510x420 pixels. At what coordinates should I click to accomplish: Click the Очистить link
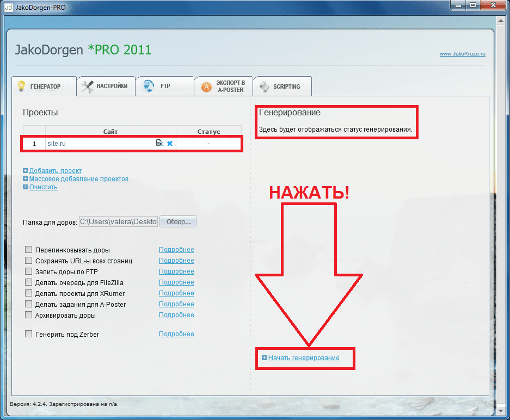(x=43, y=187)
